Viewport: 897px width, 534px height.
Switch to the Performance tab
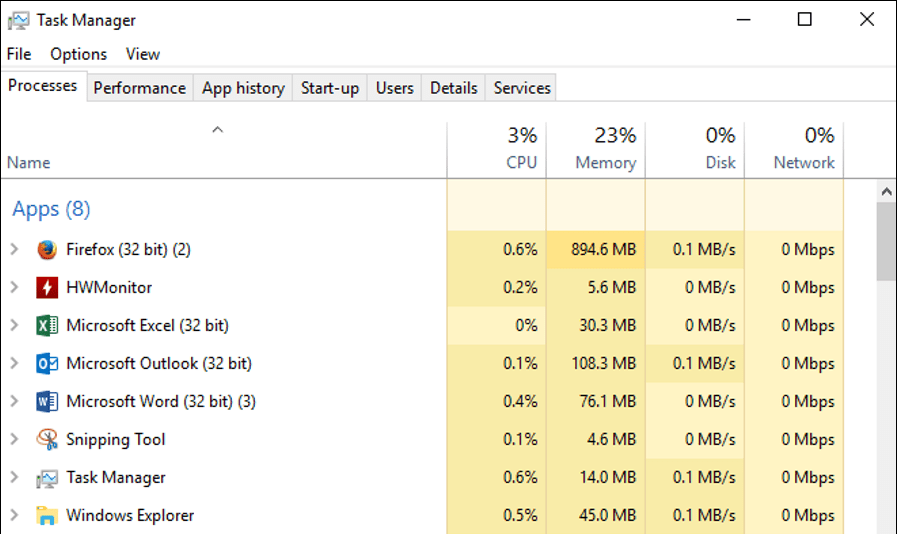click(x=139, y=88)
